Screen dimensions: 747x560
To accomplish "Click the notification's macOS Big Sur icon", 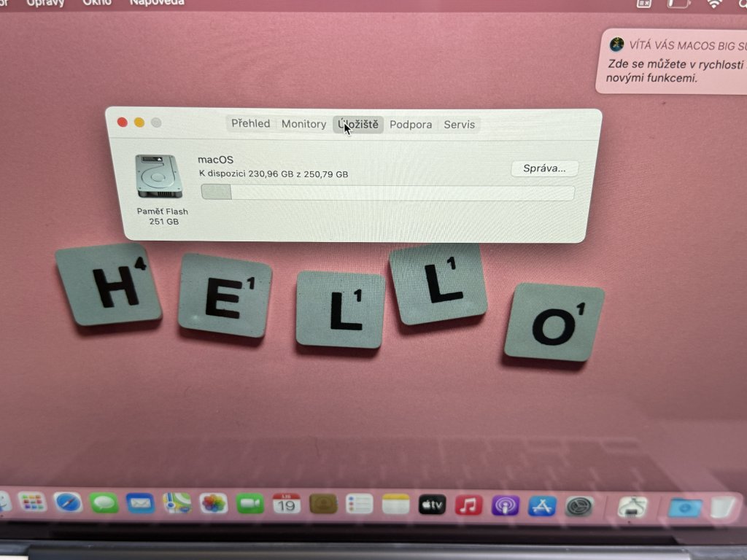I will (x=617, y=44).
